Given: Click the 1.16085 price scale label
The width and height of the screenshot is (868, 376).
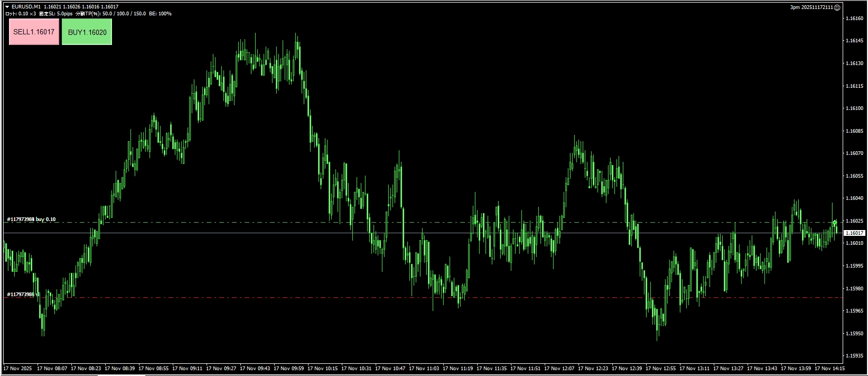Looking at the screenshot, I should pyautogui.click(x=855, y=131).
